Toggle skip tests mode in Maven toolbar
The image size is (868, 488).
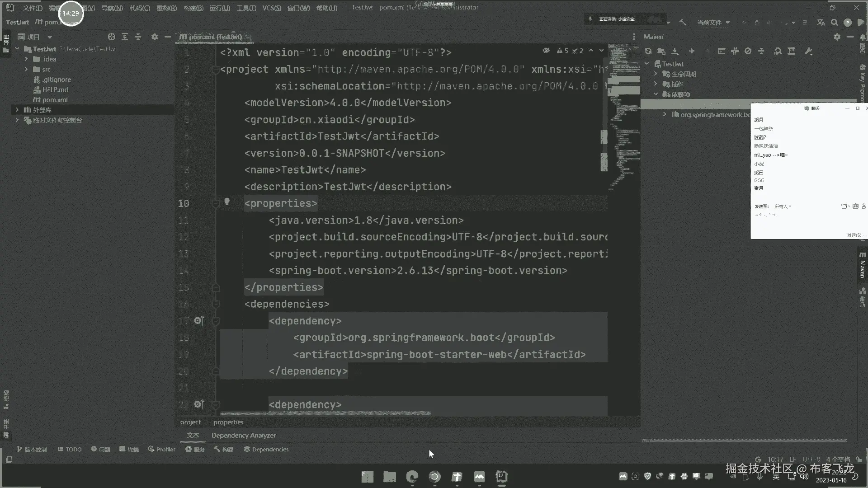748,51
